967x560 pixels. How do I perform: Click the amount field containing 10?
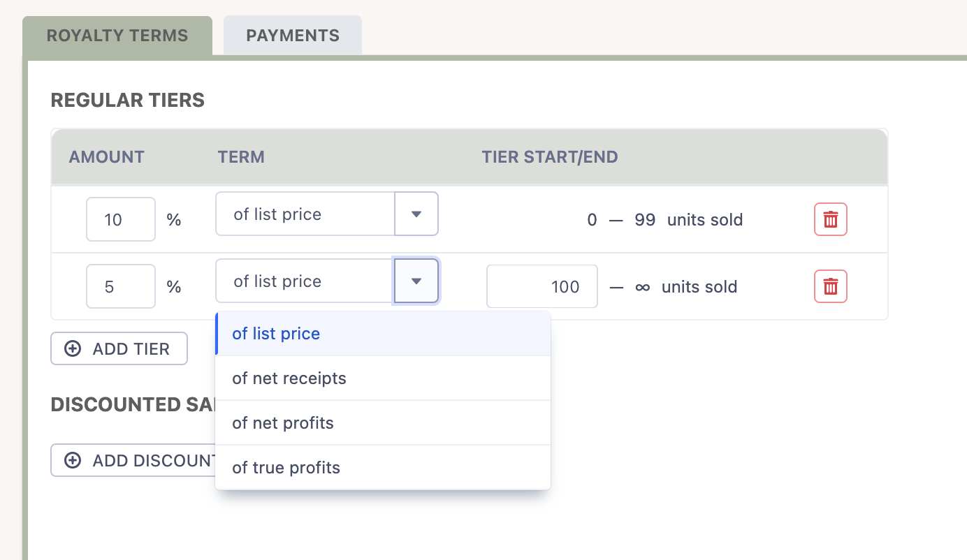pos(120,220)
